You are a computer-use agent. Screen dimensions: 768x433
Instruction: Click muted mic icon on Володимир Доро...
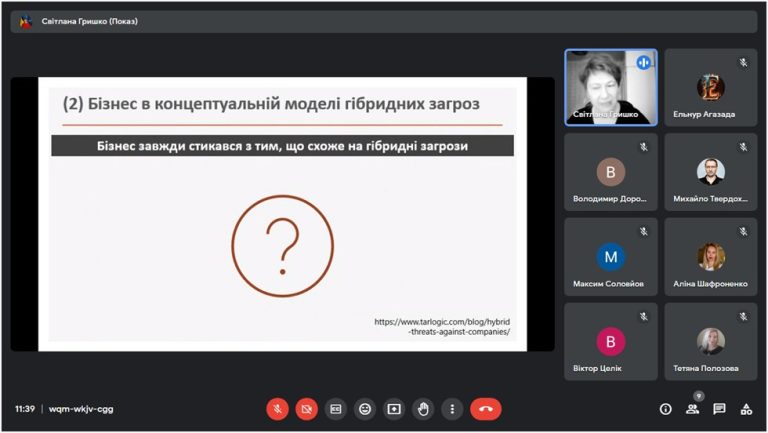pyautogui.click(x=644, y=147)
